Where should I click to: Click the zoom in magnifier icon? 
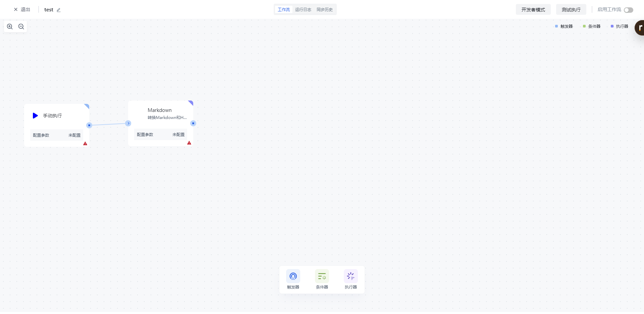point(10,26)
